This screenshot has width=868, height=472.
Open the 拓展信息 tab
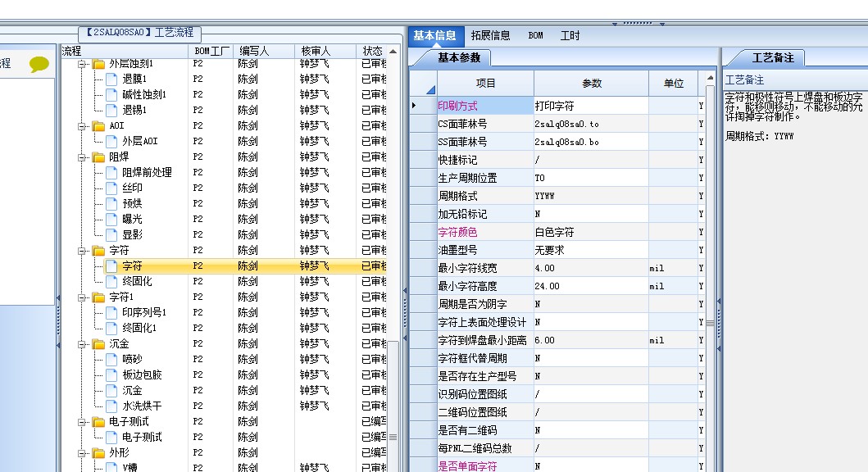pos(490,36)
